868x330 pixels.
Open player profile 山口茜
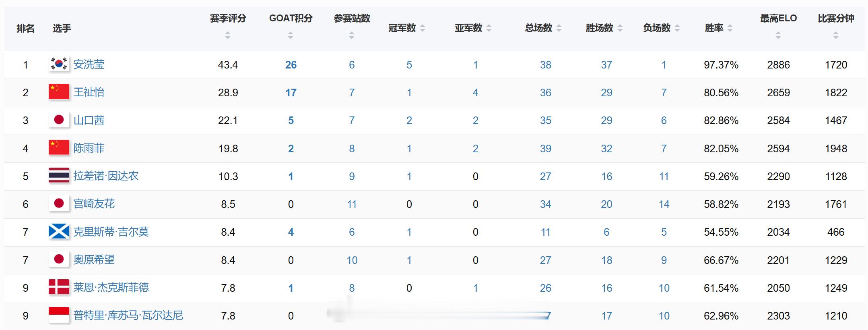coord(89,120)
